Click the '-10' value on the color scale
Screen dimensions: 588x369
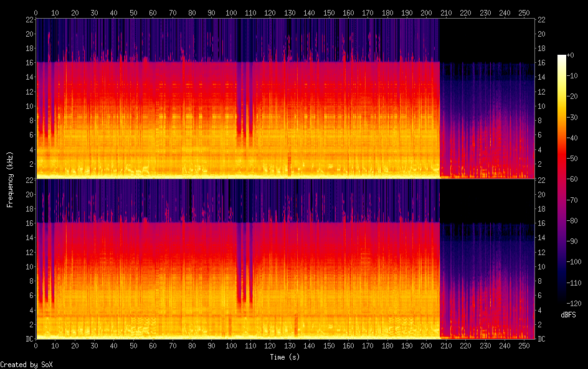coord(572,76)
